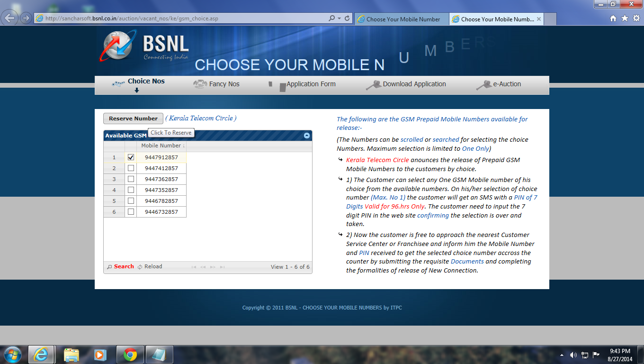
Task: Click the Show desktop strip beside the clock
Action: (641, 355)
